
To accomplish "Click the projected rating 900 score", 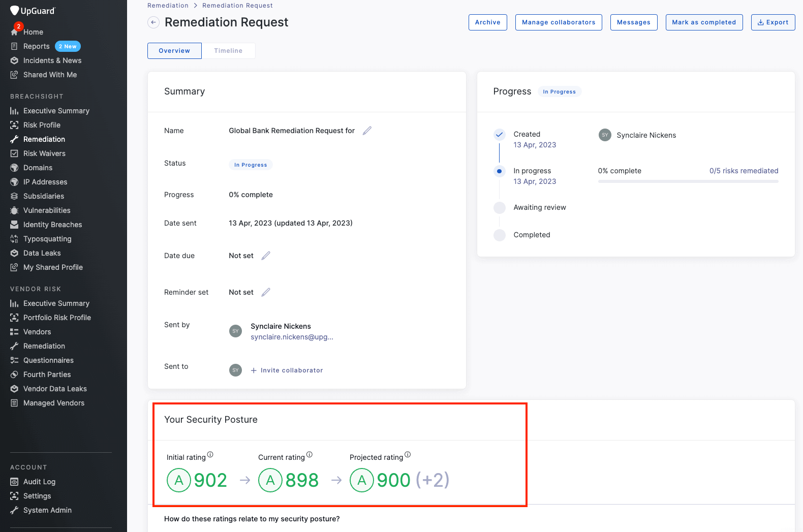I will point(393,480).
